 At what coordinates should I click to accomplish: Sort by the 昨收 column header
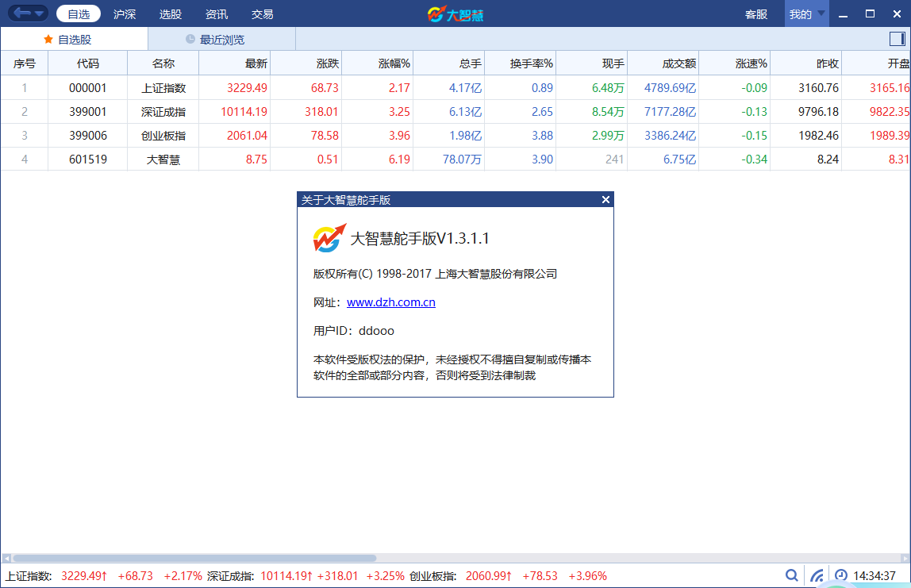[x=806, y=63]
